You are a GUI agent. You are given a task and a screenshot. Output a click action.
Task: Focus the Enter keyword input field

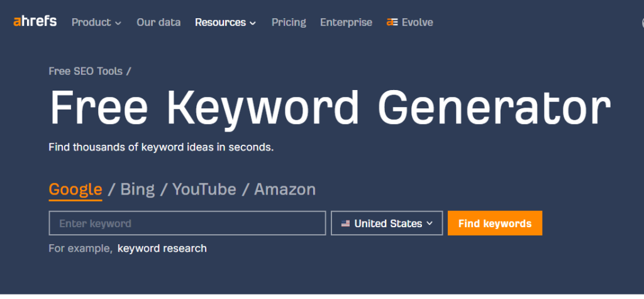click(x=187, y=223)
